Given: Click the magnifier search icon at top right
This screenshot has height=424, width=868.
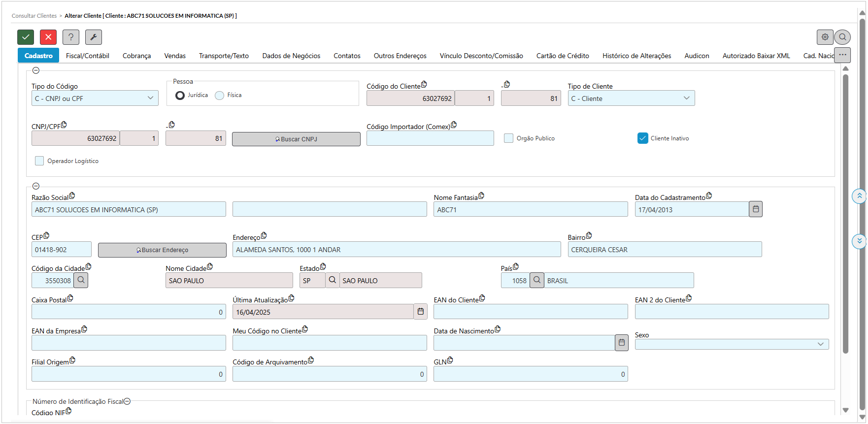Looking at the screenshot, I should [842, 37].
